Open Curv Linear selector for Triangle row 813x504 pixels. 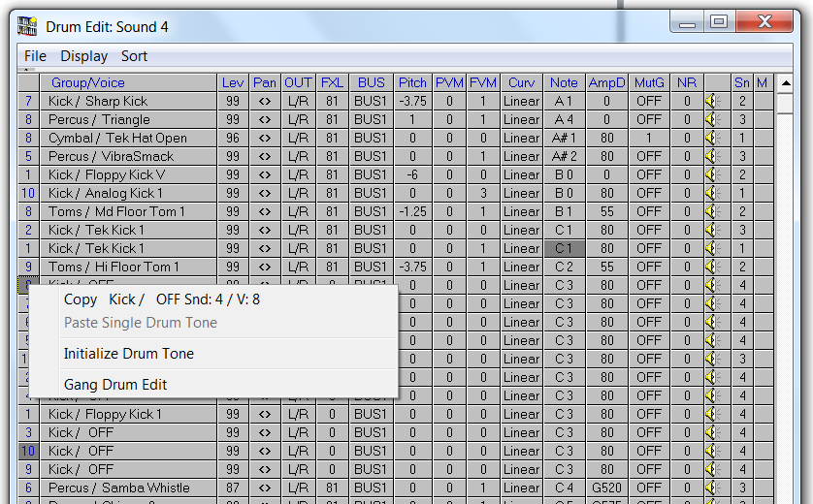(521, 119)
